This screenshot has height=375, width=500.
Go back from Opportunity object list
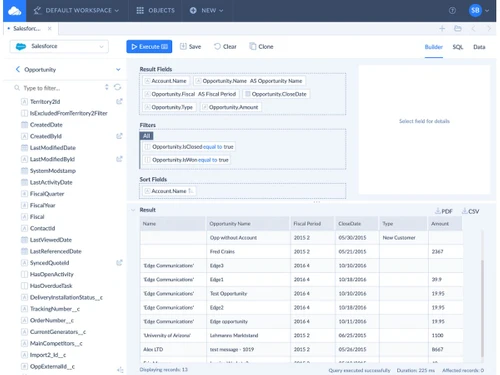pyautogui.click(x=18, y=69)
